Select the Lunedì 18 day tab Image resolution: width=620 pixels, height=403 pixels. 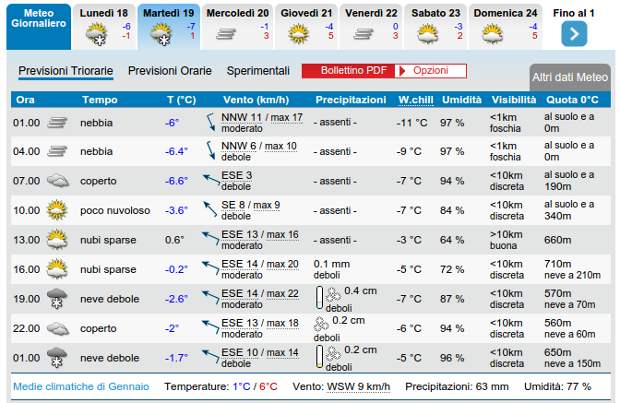pyautogui.click(x=104, y=26)
